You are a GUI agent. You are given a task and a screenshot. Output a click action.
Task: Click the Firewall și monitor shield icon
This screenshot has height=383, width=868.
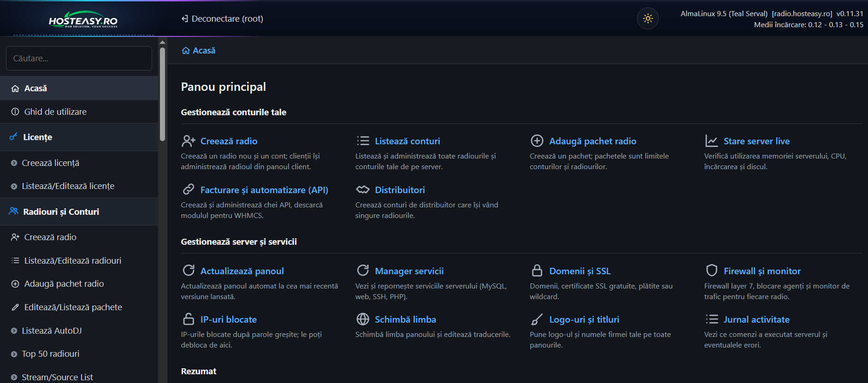(x=711, y=271)
